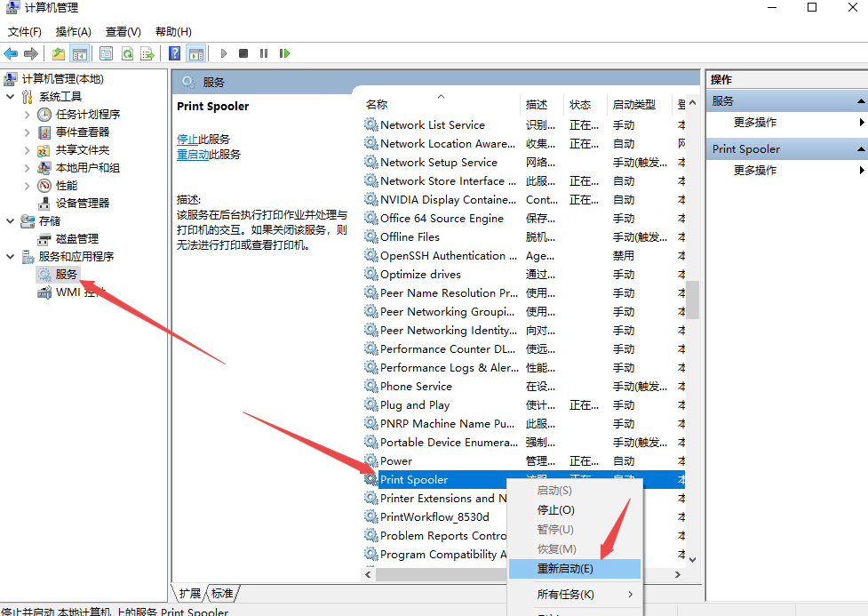Image resolution: width=868 pixels, height=616 pixels.
Task: Click the 重启动 service link
Action: click(x=193, y=155)
